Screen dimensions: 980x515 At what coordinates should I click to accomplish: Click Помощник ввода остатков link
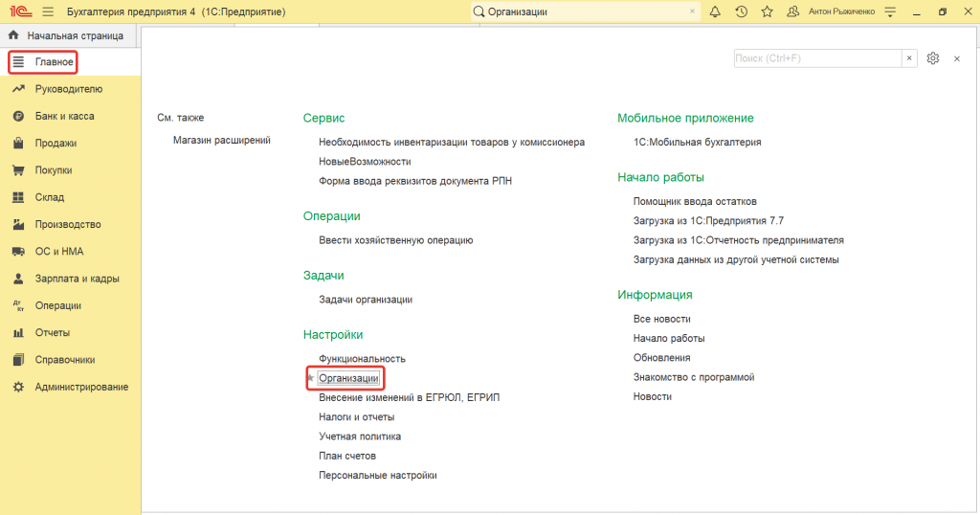click(x=695, y=201)
